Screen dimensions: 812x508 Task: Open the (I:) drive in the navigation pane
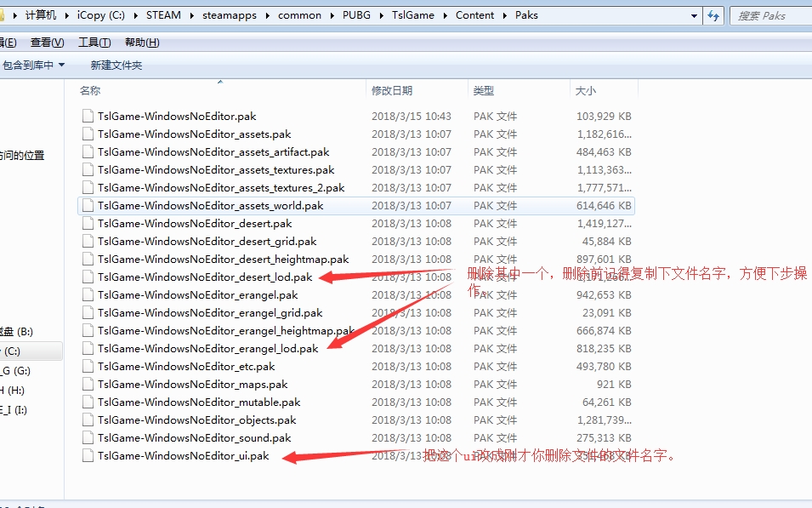pos(14,410)
